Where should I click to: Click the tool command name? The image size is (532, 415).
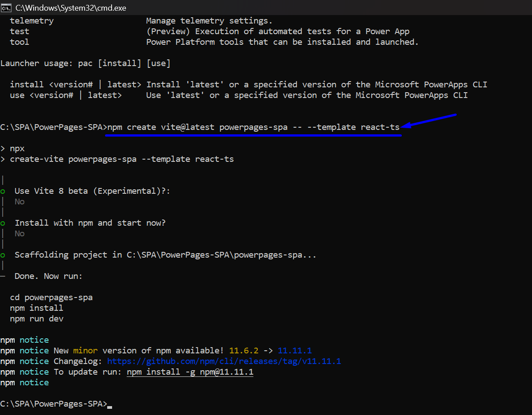point(19,42)
